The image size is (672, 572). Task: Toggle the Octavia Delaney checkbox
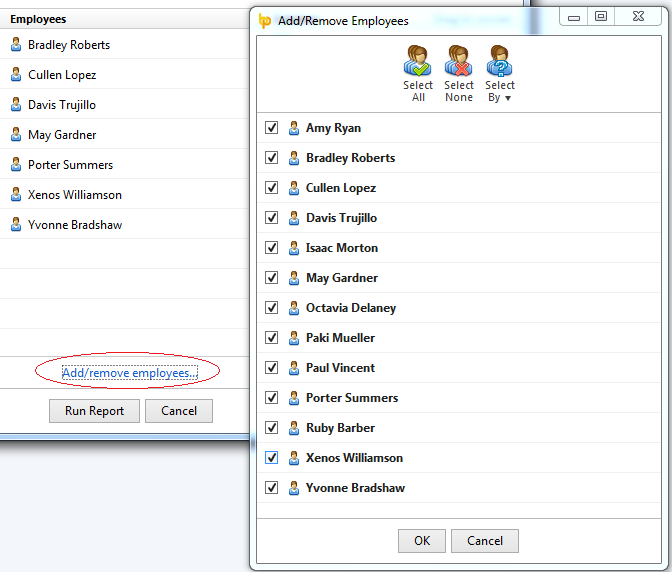(271, 308)
